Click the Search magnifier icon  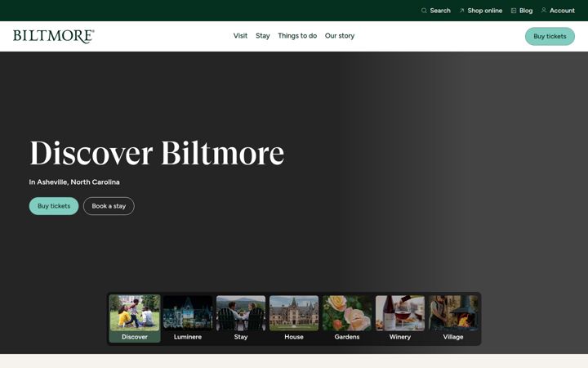(424, 11)
